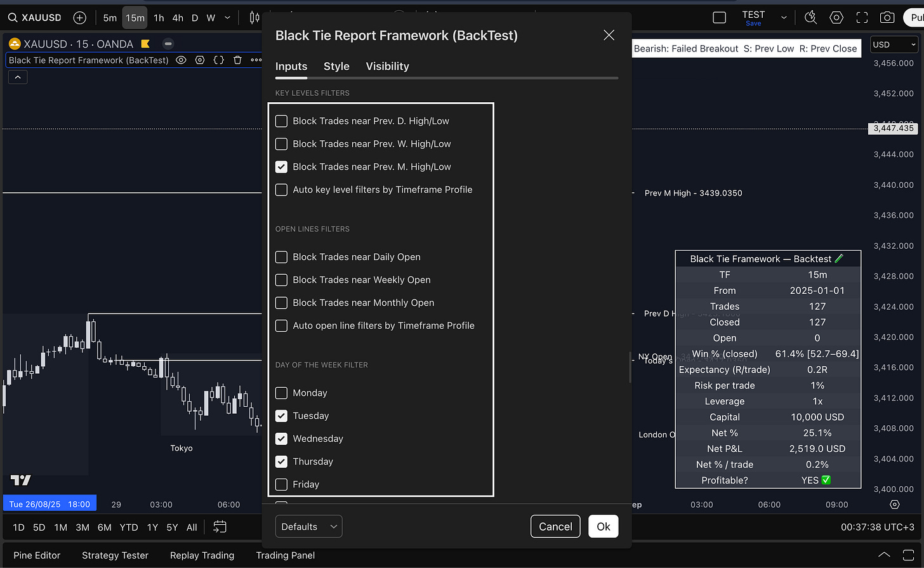The image size is (924, 568).
Task: Click the round minus icon beside symbol title
Action: click(168, 44)
